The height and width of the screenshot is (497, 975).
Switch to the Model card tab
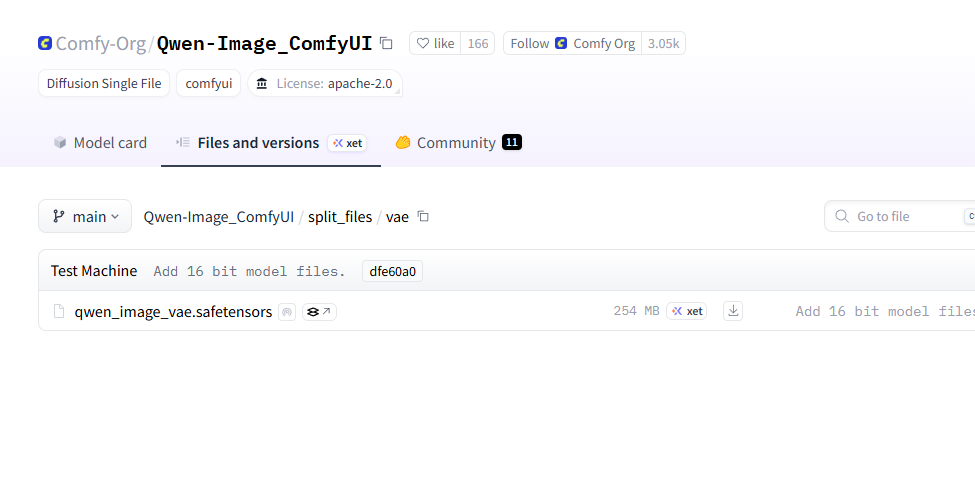(100, 143)
